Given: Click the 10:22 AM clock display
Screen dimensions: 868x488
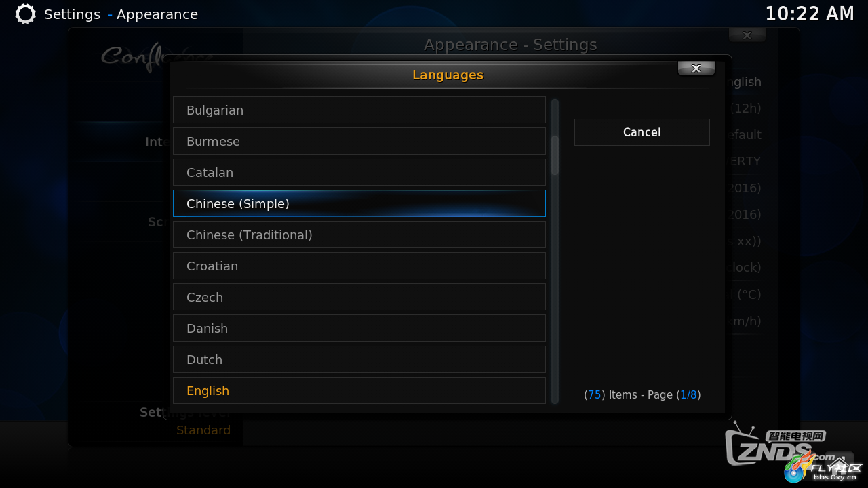Looking at the screenshot, I should click(x=810, y=14).
